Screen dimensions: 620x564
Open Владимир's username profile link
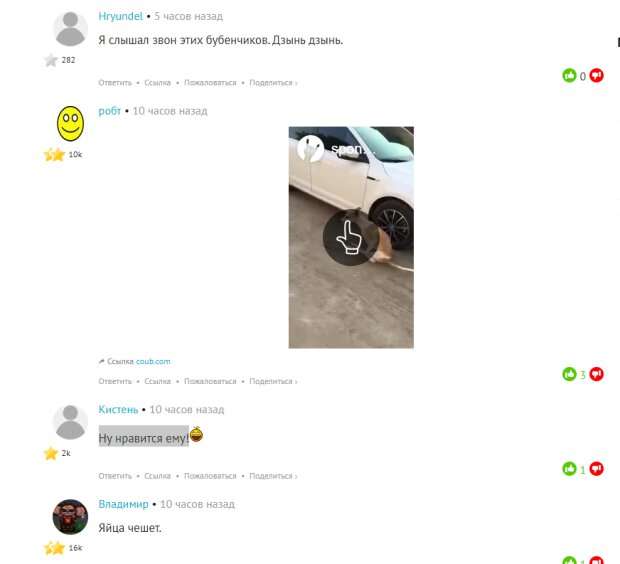point(123,504)
